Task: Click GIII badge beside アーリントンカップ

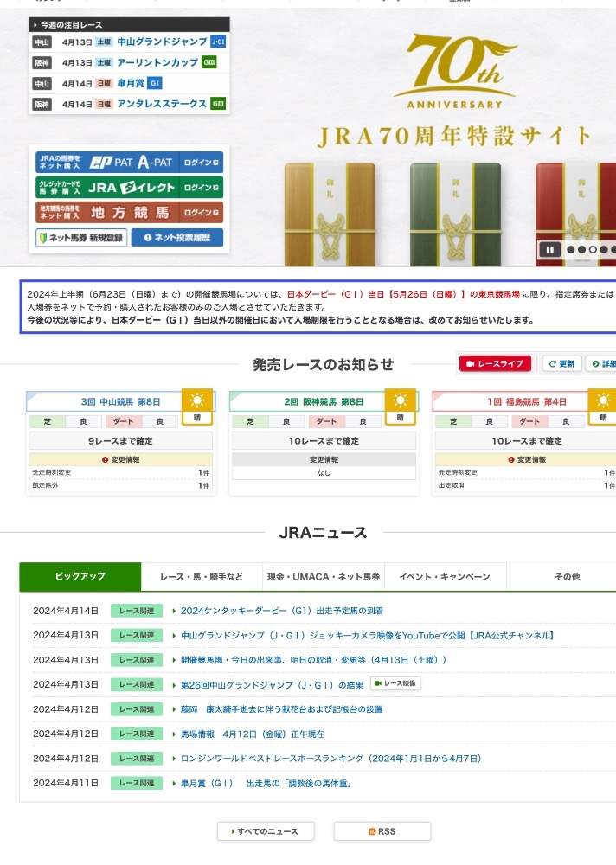Action: pos(209,62)
